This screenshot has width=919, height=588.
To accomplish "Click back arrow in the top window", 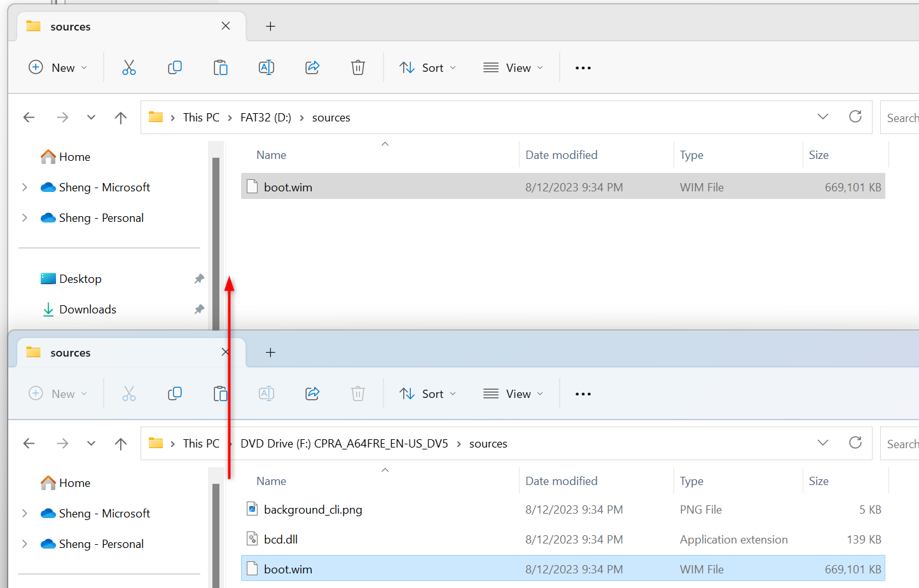I will point(29,118).
